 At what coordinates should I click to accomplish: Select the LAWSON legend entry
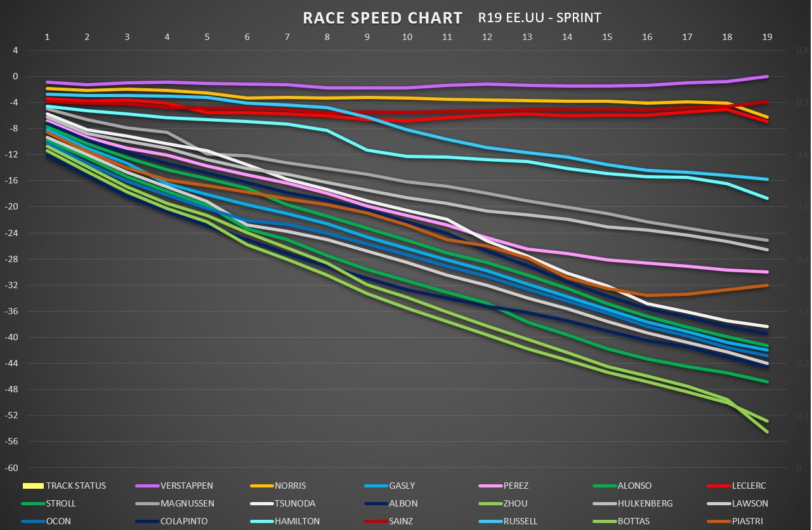point(737,503)
